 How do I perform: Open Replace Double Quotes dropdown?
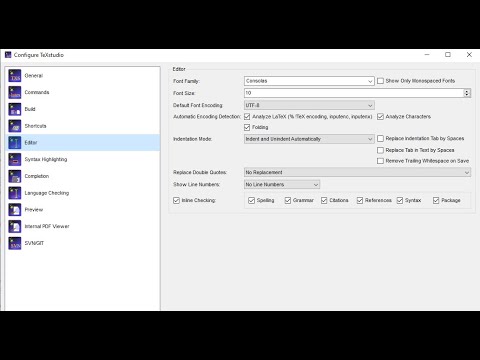pyautogui.click(x=357, y=172)
